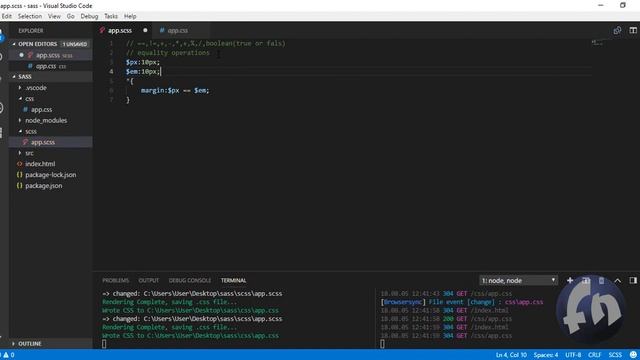
Task: Click 'Spaces: 4' indentation setting
Action: tap(546, 355)
